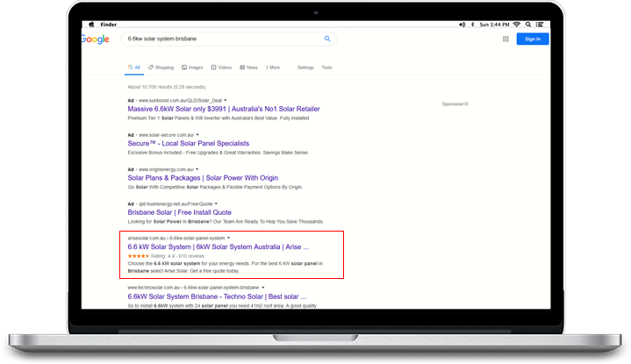This screenshot has height=364, width=631.
Task: Select the All results tab
Action: point(134,68)
